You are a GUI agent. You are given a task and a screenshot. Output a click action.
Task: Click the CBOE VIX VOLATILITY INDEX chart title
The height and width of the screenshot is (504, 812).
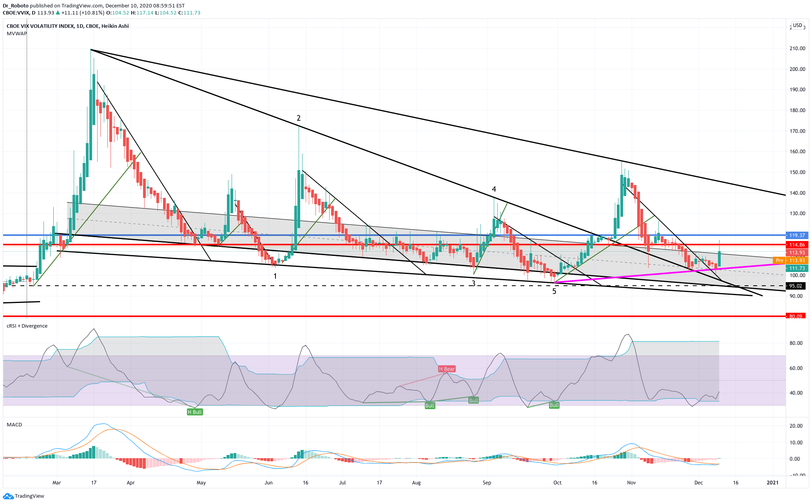[x=67, y=26]
